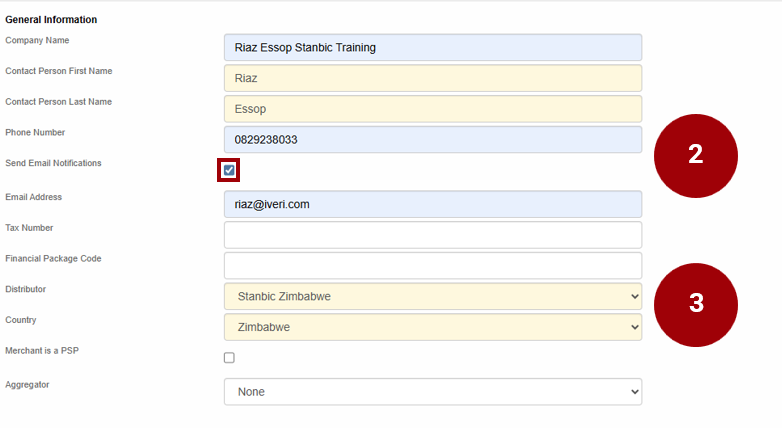The width and height of the screenshot is (782, 446).
Task: Open the Distributor dropdown showing Stanbic Zimbabwe
Action: tap(433, 296)
